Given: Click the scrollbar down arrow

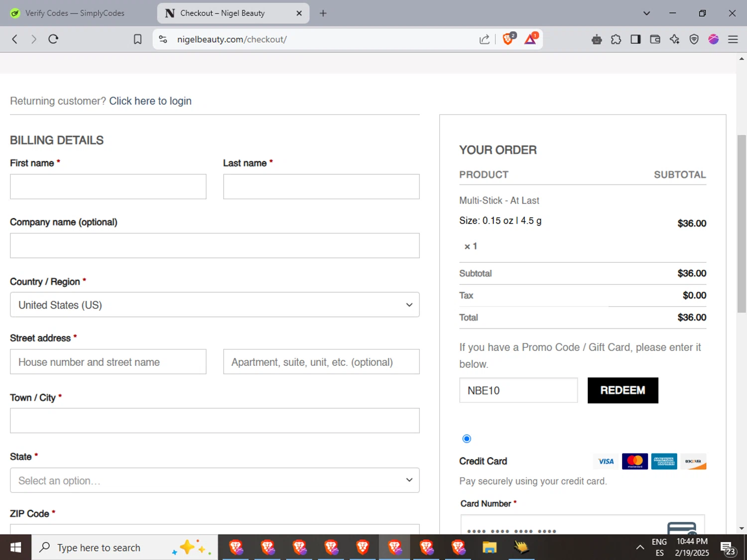Looking at the screenshot, I should (x=742, y=529).
